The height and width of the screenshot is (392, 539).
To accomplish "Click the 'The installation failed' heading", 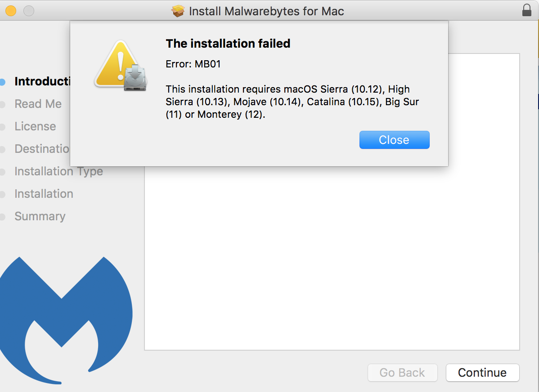I will point(228,44).
